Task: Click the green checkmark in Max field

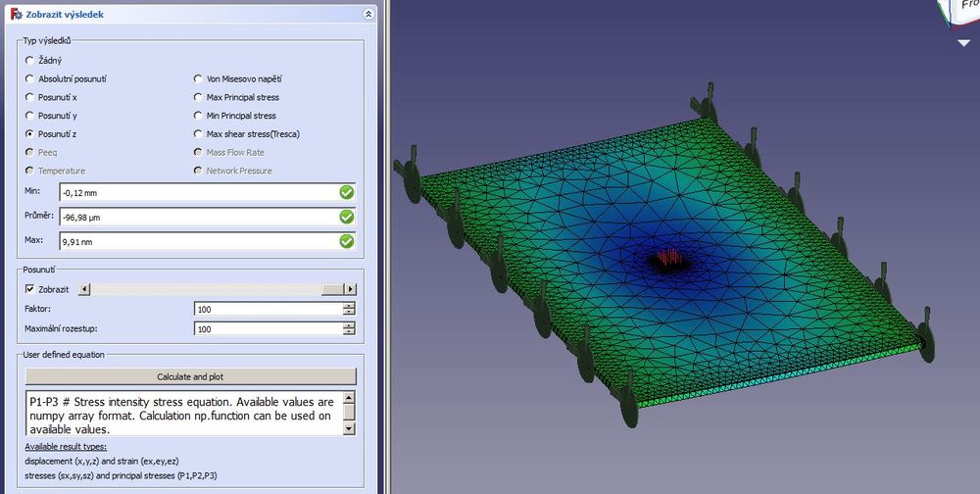Action: click(x=346, y=241)
